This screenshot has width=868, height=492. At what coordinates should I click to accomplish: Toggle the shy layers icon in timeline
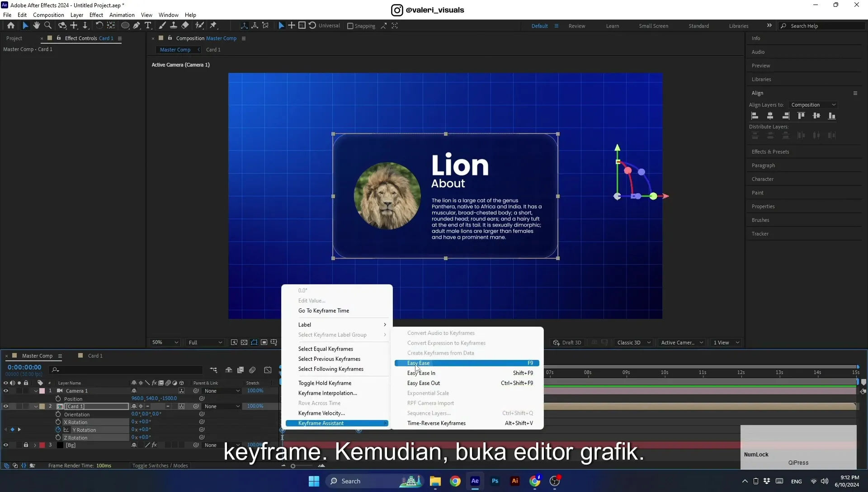(229, 370)
